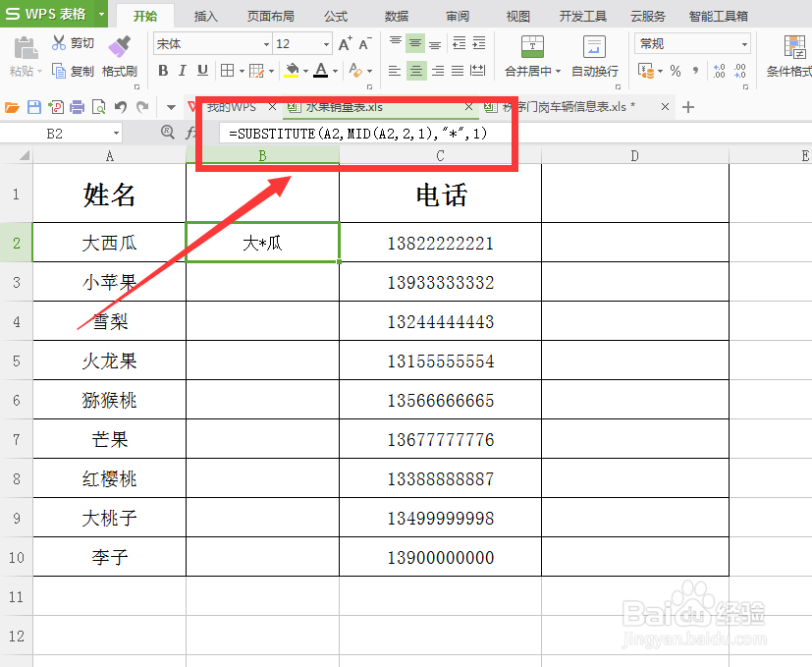The width and height of the screenshot is (812, 667).
Task: Expand the fill color dropdown arrow
Action: click(x=305, y=72)
